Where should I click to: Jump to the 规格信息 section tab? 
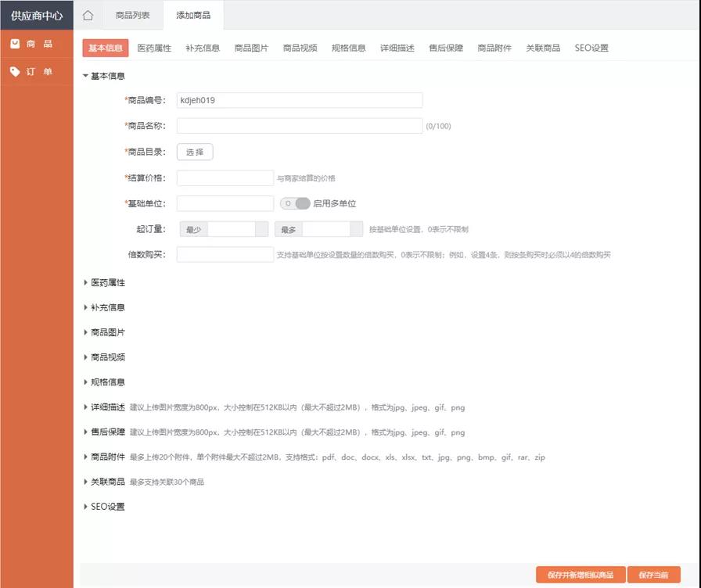(349, 48)
